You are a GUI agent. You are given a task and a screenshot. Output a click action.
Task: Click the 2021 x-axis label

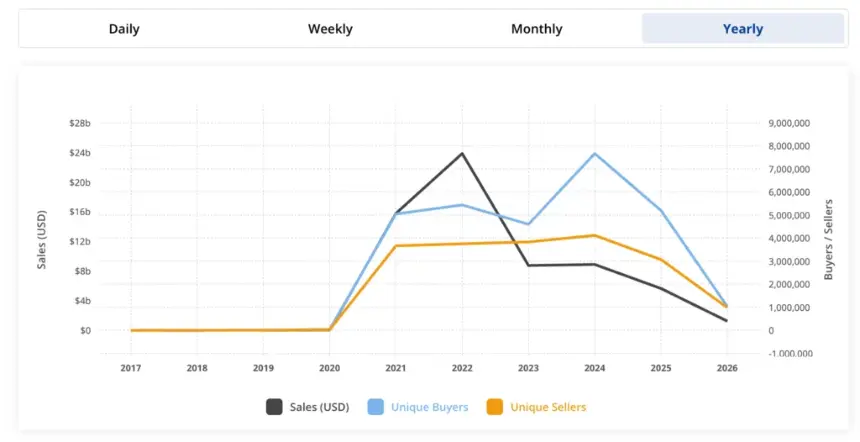[395, 368]
